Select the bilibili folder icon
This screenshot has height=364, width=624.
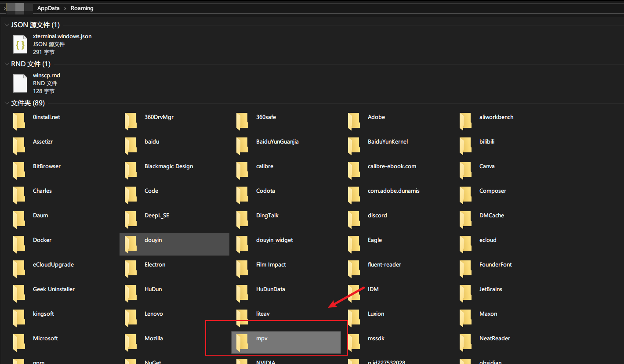click(465, 146)
